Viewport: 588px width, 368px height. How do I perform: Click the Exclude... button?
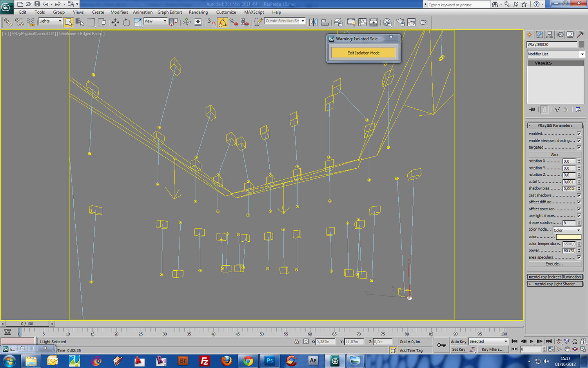point(554,264)
